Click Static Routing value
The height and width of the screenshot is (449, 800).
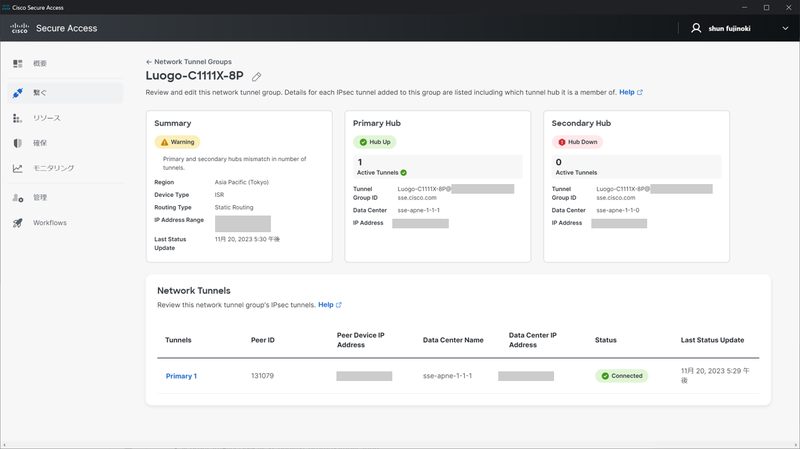click(234, 207)
